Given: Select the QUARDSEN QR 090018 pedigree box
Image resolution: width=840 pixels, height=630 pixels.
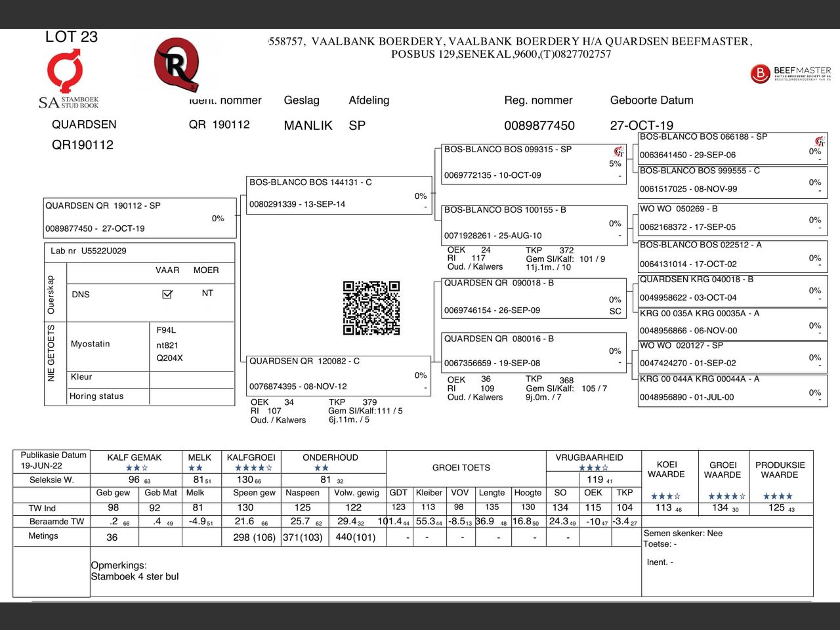Looking at the screenshot, I should pyautogui.click(x=532, y=297).
